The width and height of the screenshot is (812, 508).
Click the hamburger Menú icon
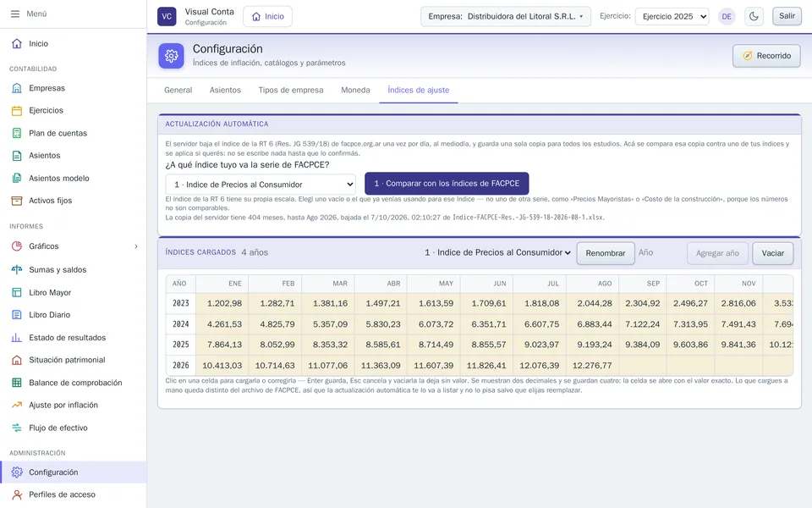15,14
